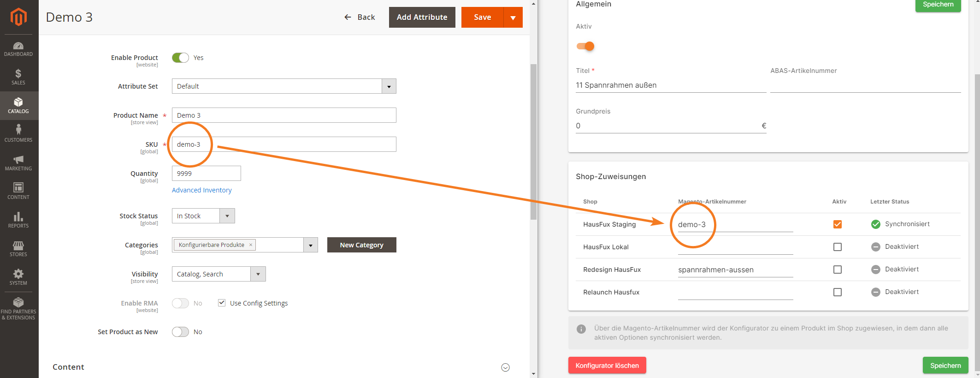Click the Deaktiviert status icon for Relaunch Hausfux

[876, 292]
